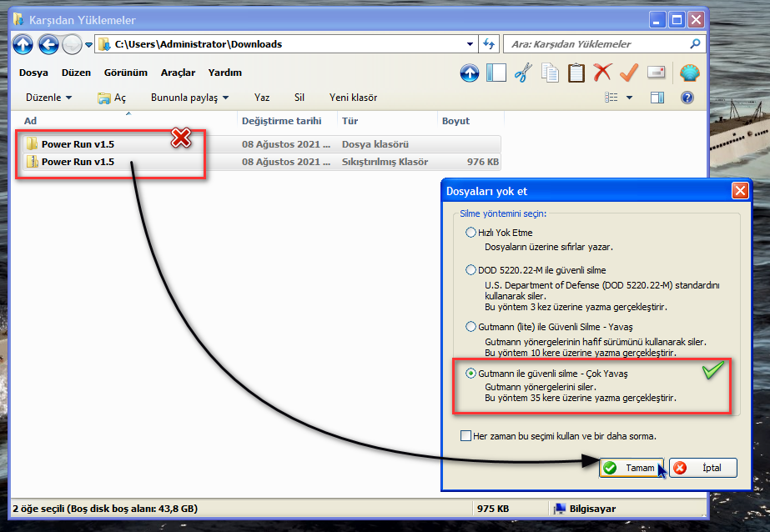Click the orange checkmark Properties icon

pos(629,73)
